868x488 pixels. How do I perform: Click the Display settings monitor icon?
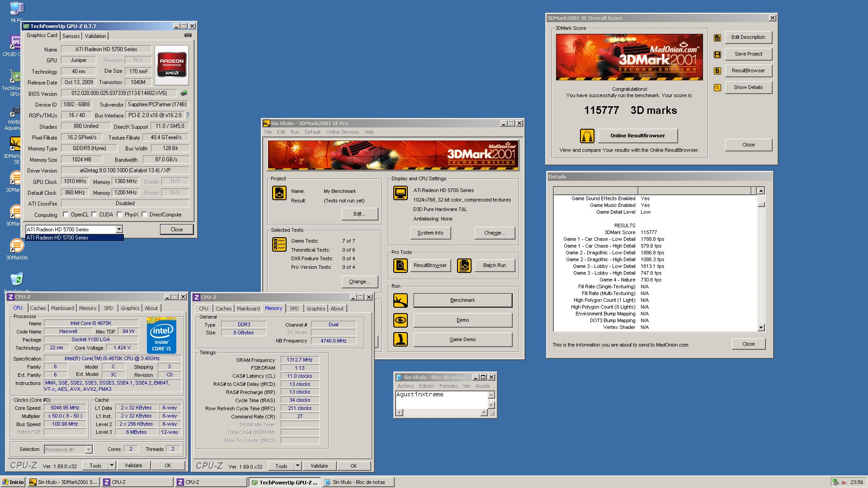pos(401,193)
